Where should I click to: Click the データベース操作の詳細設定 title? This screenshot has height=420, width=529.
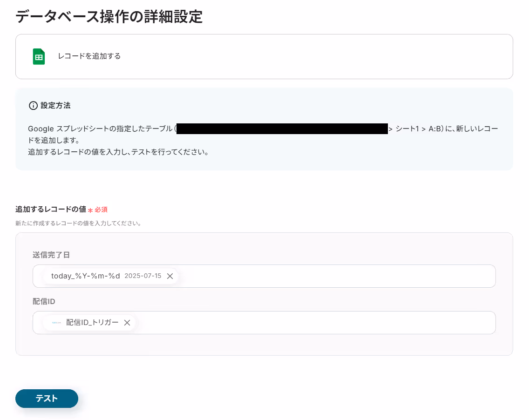tap(109, 16)
